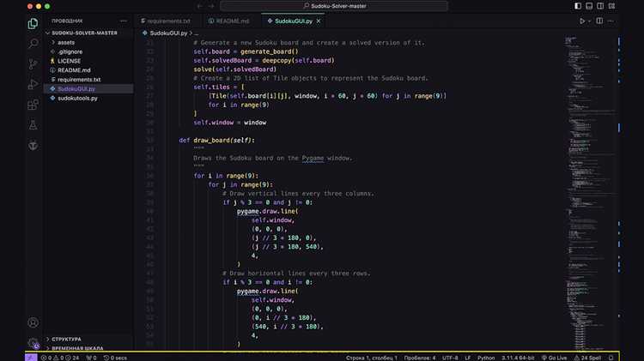Image resolution: width=644 pixels, height=361 pixels.
Task: Toggle the bottom panel layout button
Action: (x=591, y=6)
